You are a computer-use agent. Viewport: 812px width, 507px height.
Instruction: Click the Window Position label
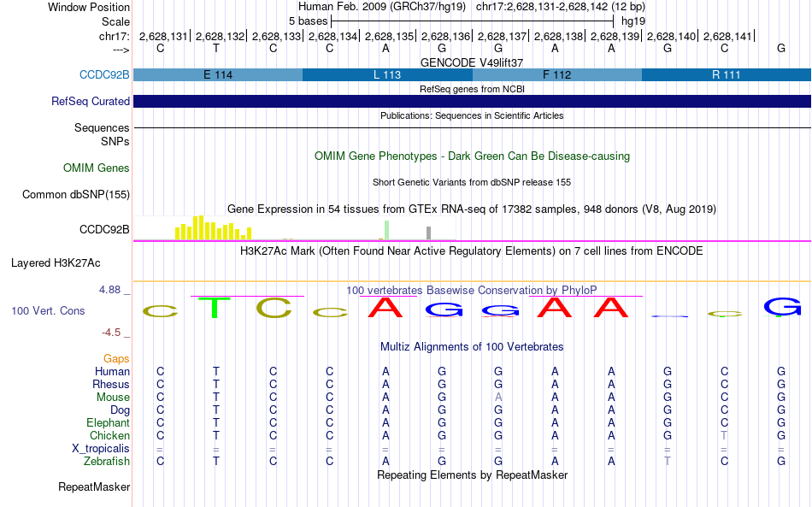coord(89,7)
